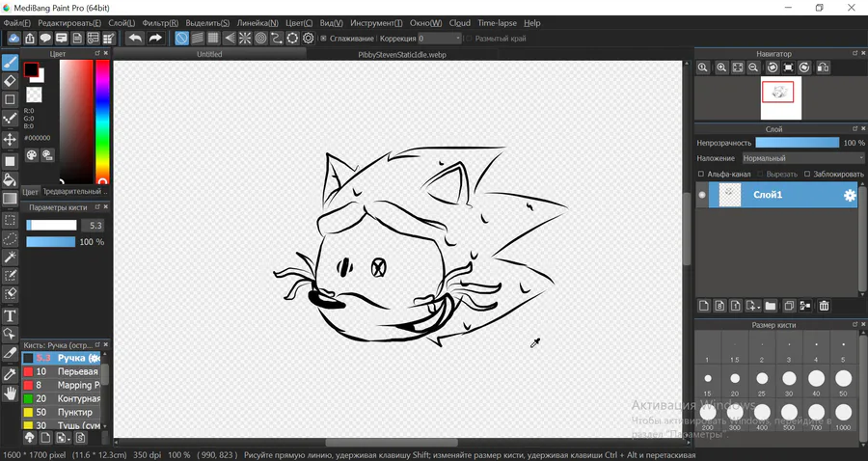The image size is (868, 461).
Task: Select Перьевая brush in list
Action: click(x=61, y=371)
